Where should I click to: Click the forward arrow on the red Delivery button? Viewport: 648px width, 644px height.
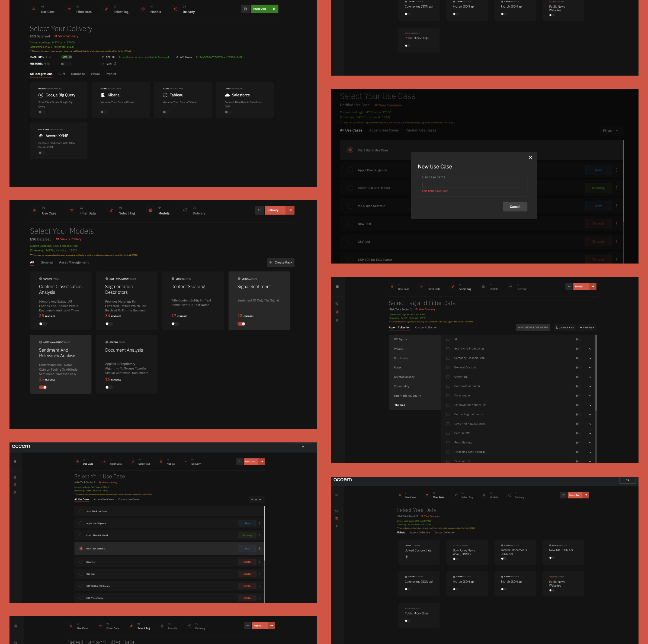click(290, 210)
